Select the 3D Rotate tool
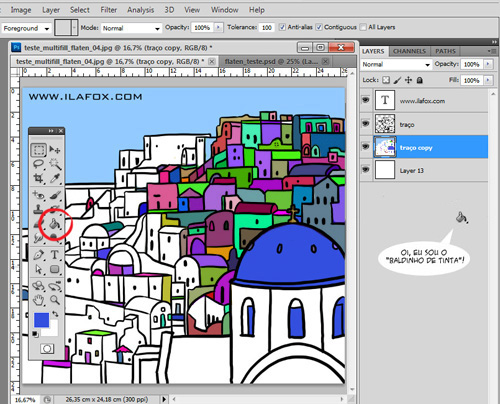Viewport: 500px width, 404px height. [x=39, y=286]
